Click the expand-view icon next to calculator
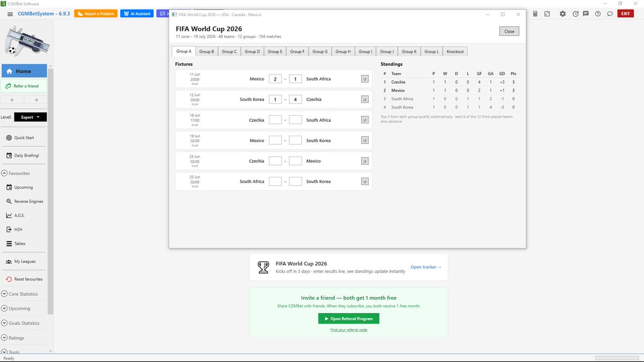The width and height of the screenshot is (644, 362). tap(547, 14)
